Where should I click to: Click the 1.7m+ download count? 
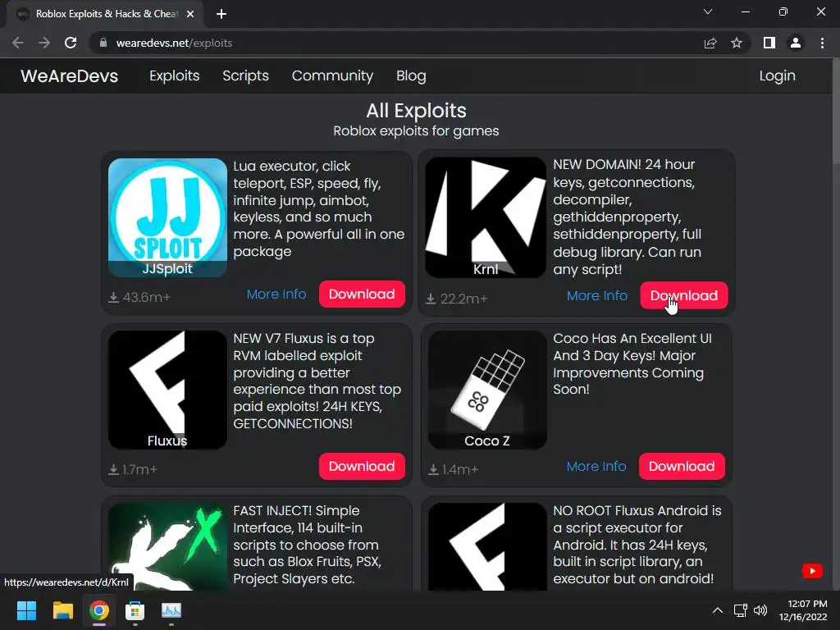133,470
